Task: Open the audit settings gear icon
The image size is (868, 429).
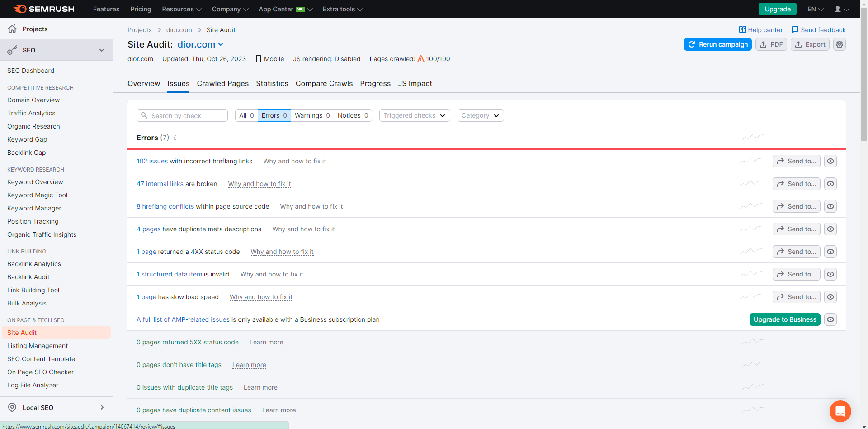Action: click(840, 44)
